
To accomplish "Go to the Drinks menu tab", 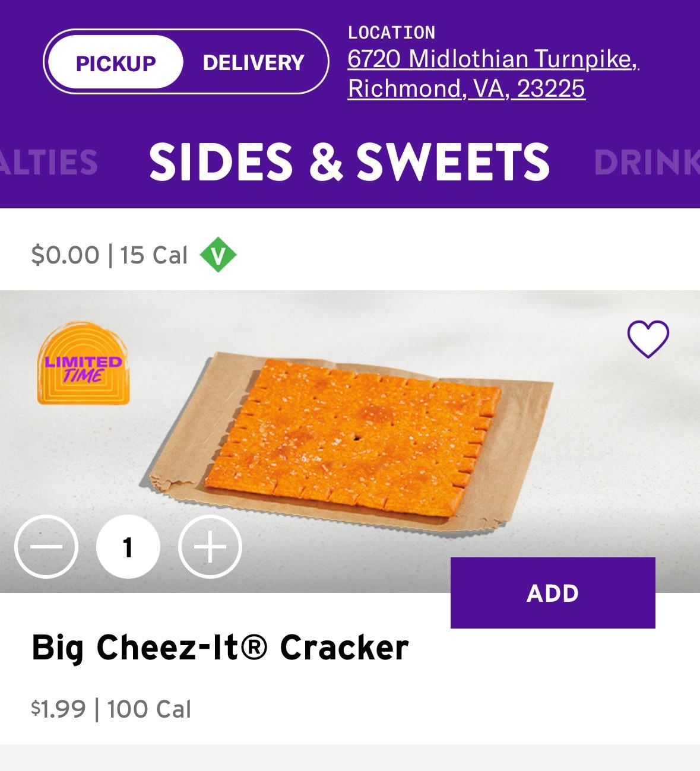I will pyautogui.click(x=646, y=161).
